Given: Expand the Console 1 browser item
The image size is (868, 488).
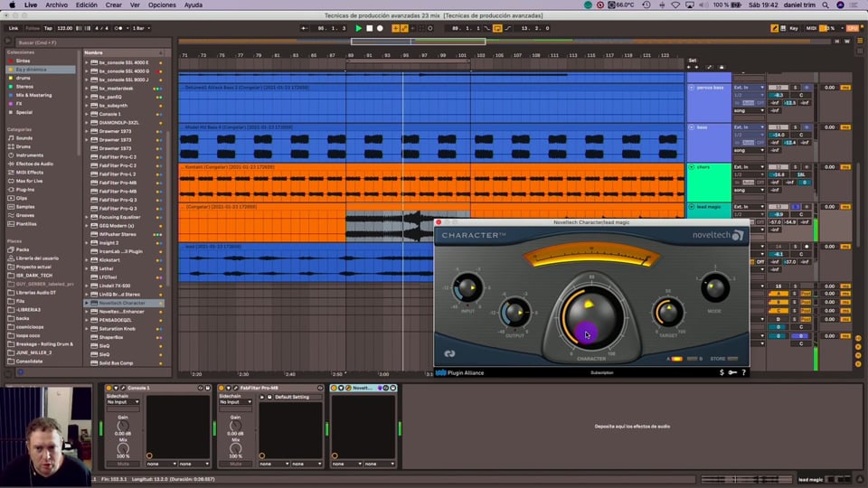Looking at the screenshot, I should point(87,114).
